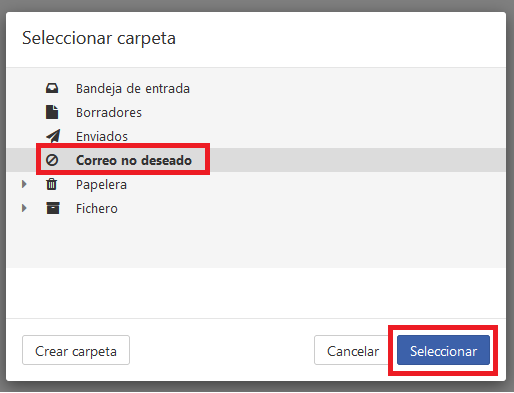Select the Correo no deseado label
The image size is (514, 393).
tap(134, 160)
